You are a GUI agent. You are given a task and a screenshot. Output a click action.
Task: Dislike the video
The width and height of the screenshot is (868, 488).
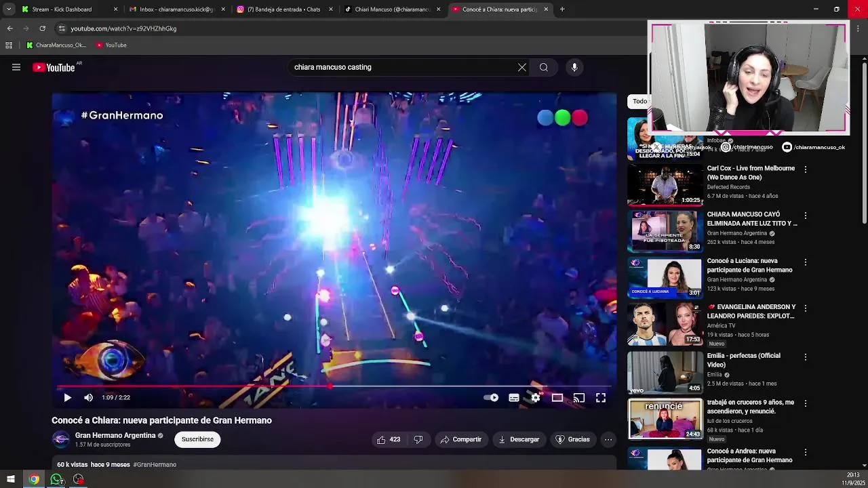click(418, 439)
